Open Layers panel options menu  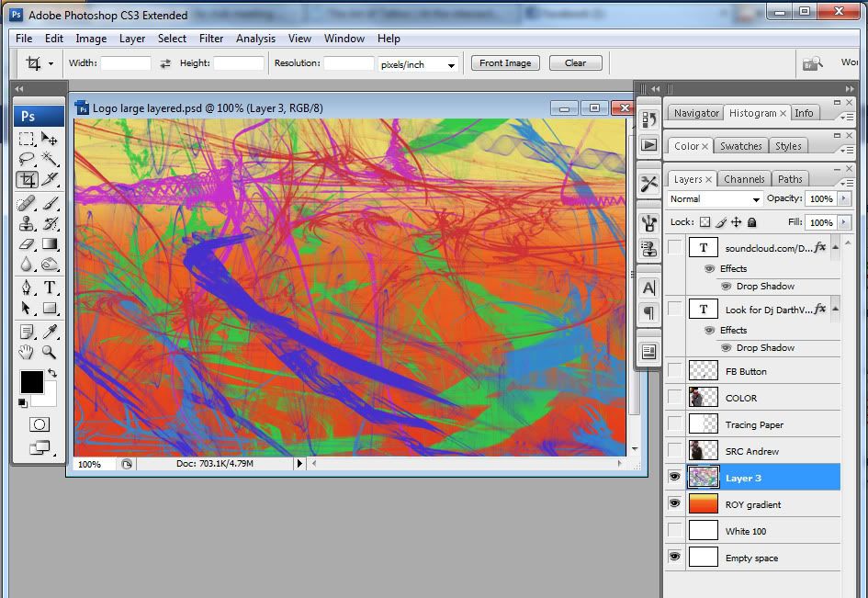click(x=847, y=183)
